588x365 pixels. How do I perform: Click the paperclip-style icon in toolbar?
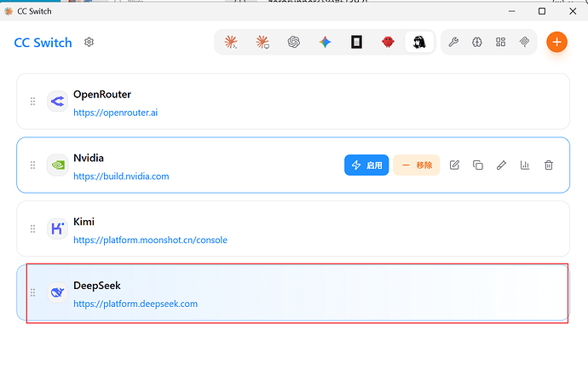(524, 42)
